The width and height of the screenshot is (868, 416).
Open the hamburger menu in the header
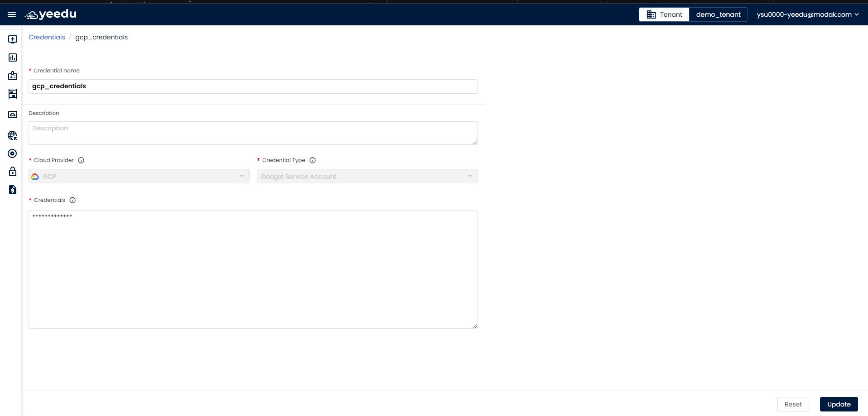tap(12, 14)
